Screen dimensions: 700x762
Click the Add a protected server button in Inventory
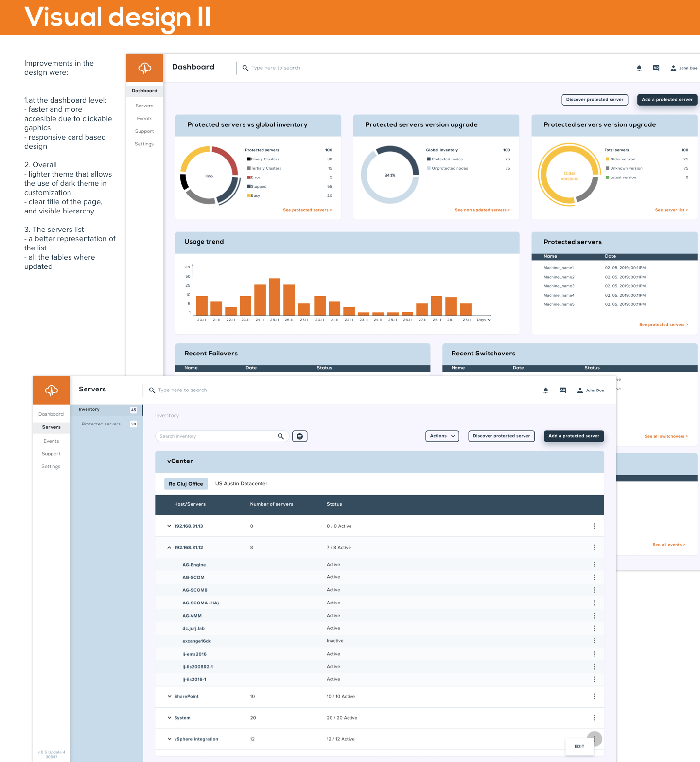pyautogui.click(x=574, y=436)
